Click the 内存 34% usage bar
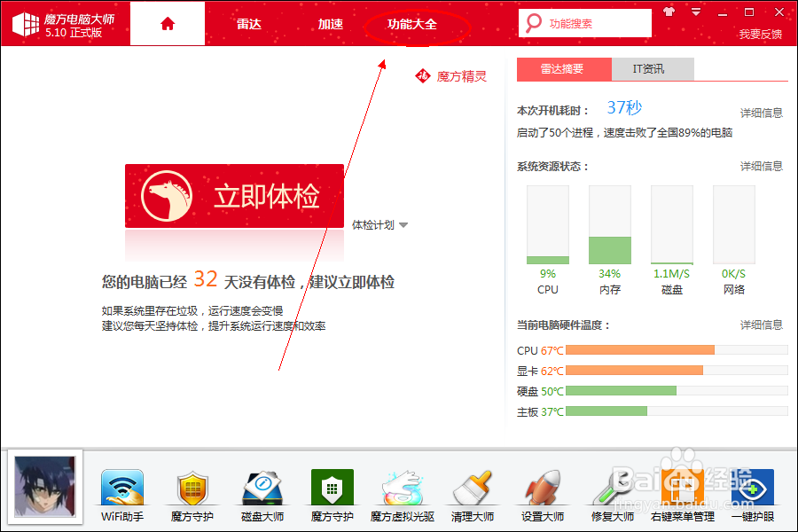 (610, 224)
